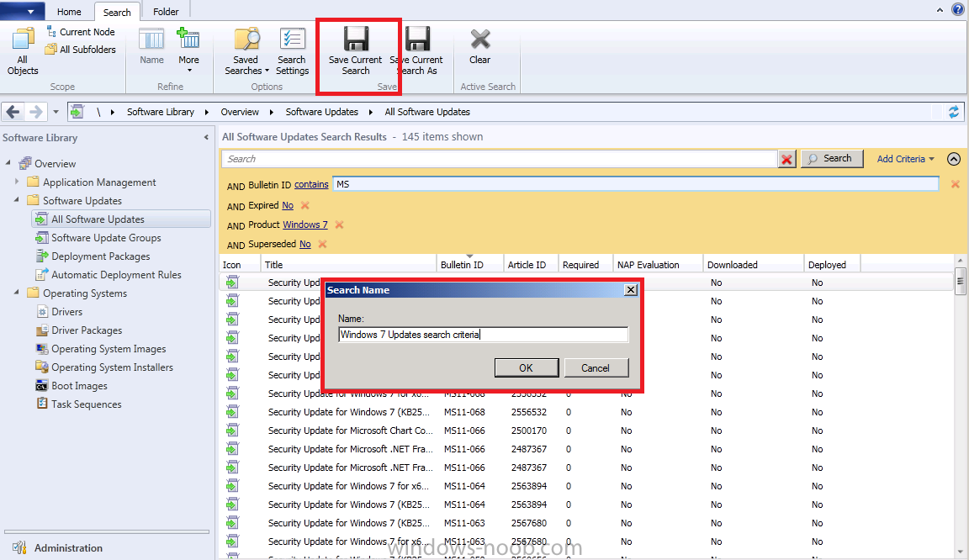Open the navigation history dropdown
The width and height of the screenshot is (969, 560).
click(56, 112)
